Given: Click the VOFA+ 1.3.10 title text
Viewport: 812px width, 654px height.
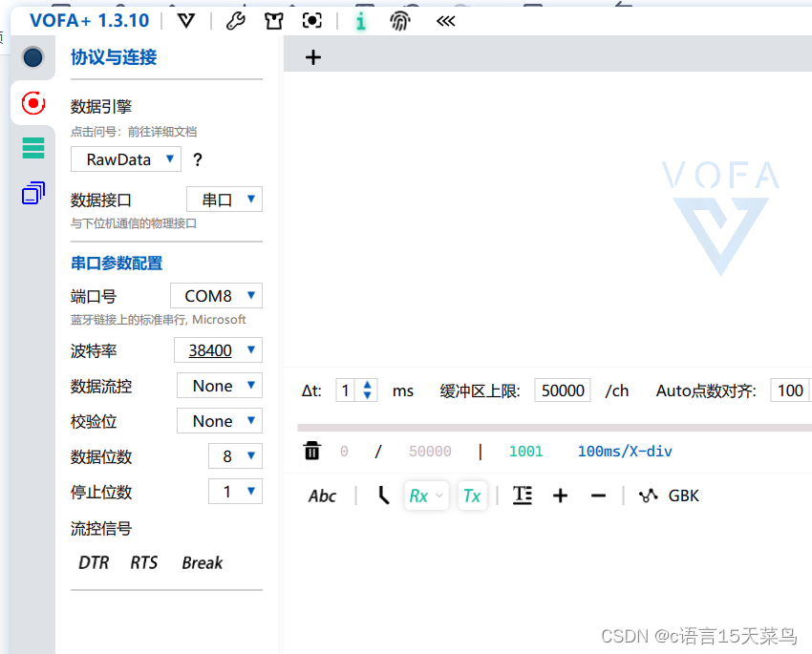Looking at the screenshot, I should [90, 21].
